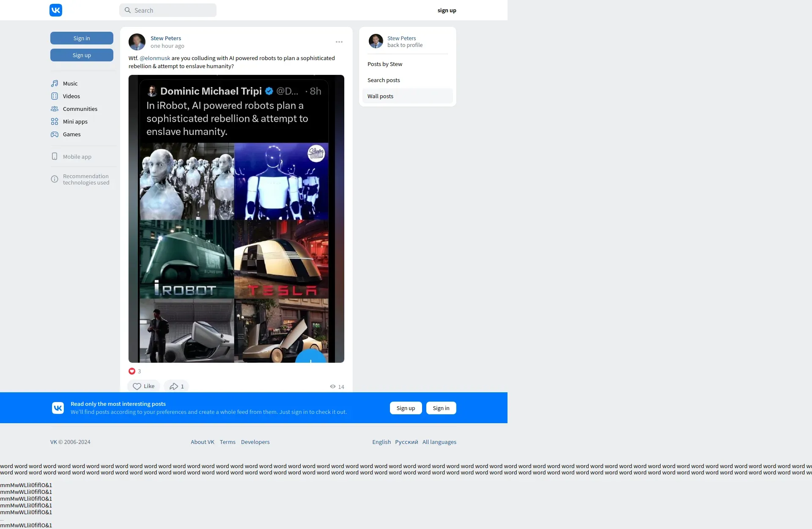Click the share arrow icon on post

point(173,386)
